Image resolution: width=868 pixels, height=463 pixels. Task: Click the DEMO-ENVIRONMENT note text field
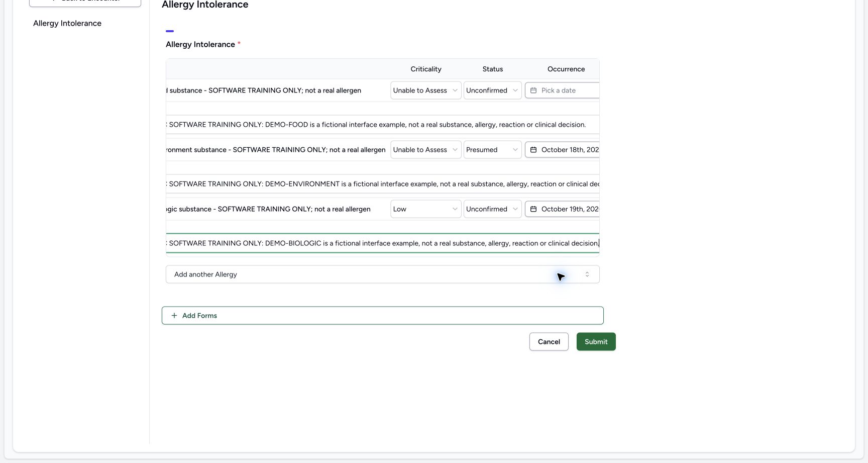(383, 184)
